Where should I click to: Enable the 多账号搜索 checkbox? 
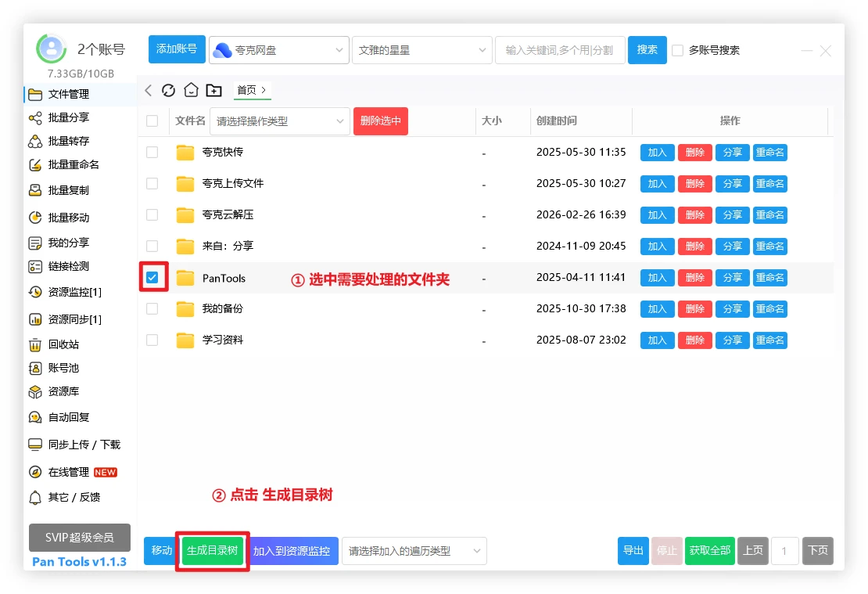(x=678, y=50)
